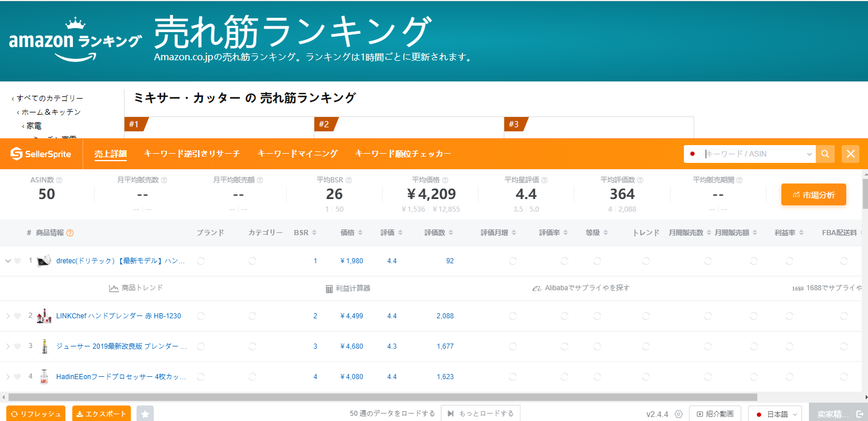
Task: Toggle heart for ジューサー 2019 product
Action: (x=17, y=346)
